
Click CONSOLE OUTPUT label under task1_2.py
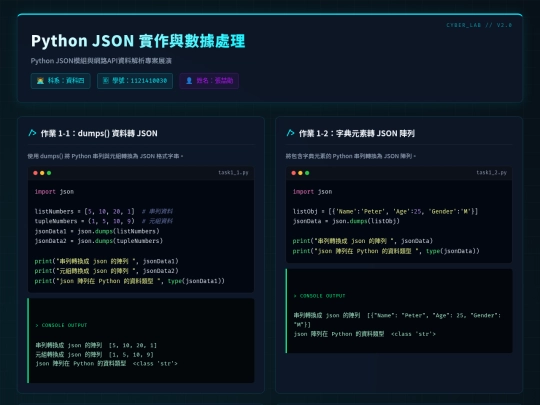(x=320, y=296)
